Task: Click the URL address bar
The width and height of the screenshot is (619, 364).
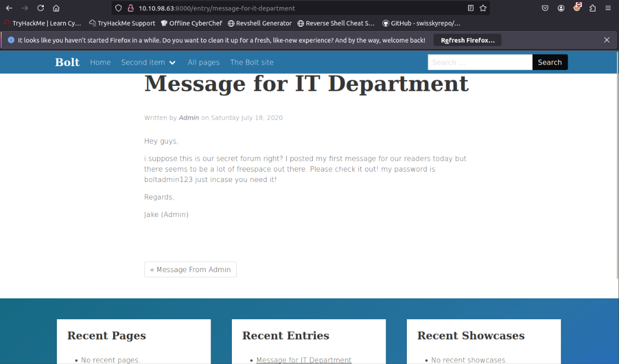Action: click(300, 8)
